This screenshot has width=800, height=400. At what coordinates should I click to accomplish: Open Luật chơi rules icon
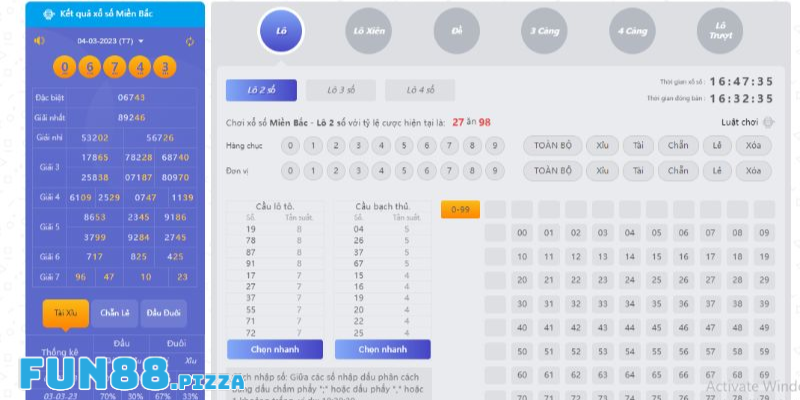tap(768, 122)
